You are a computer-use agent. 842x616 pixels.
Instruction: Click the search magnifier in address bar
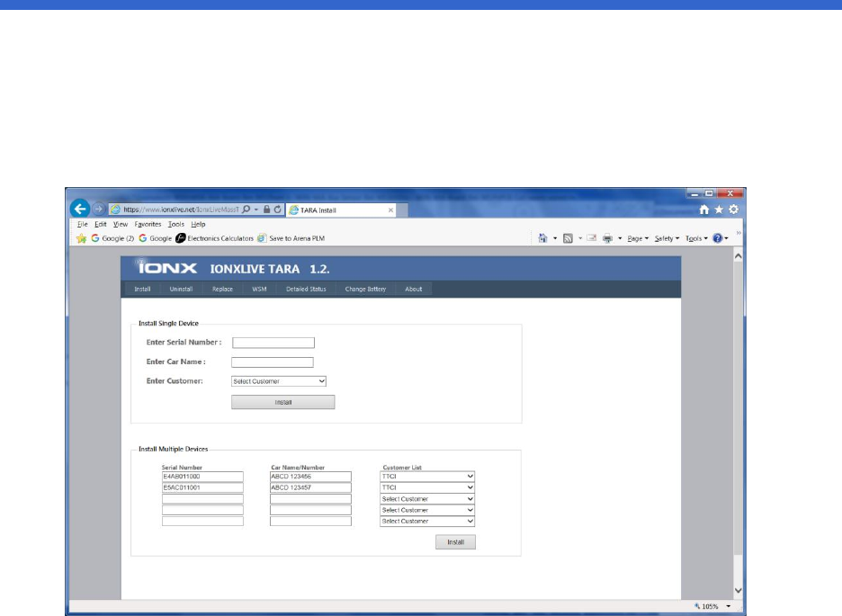pyautogui.click(x=246, y=210)
